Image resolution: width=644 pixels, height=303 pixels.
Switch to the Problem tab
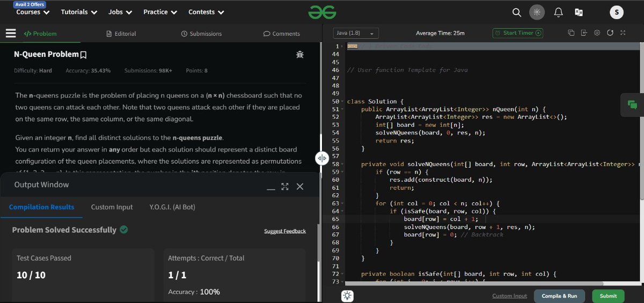40,33
